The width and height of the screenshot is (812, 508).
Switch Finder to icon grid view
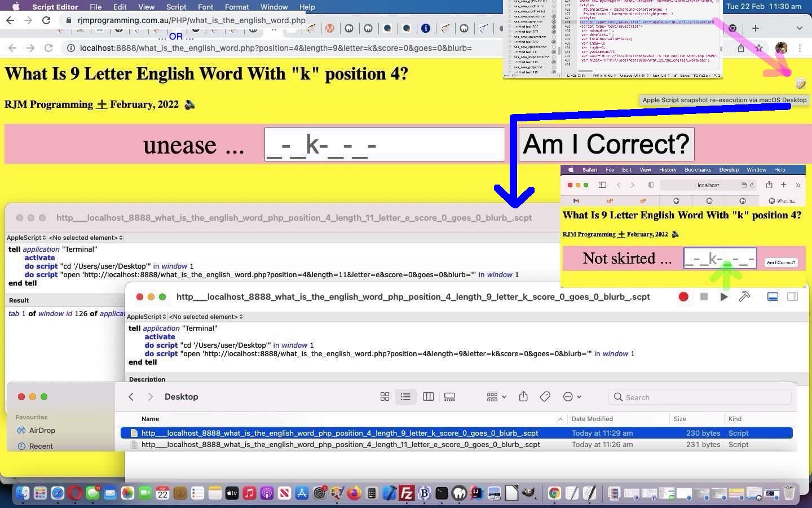(x=385, y=397)
